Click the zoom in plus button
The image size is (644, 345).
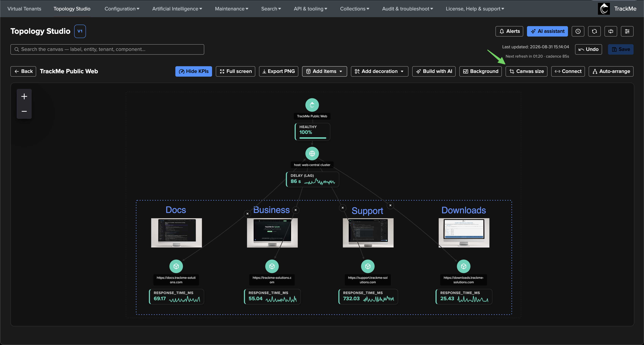[x=24, y=96]
